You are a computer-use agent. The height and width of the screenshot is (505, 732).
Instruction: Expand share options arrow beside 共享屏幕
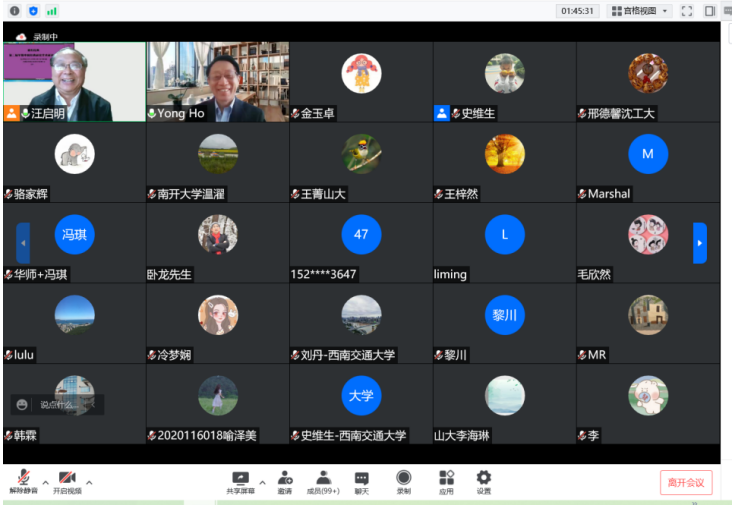tap(262, 481)
